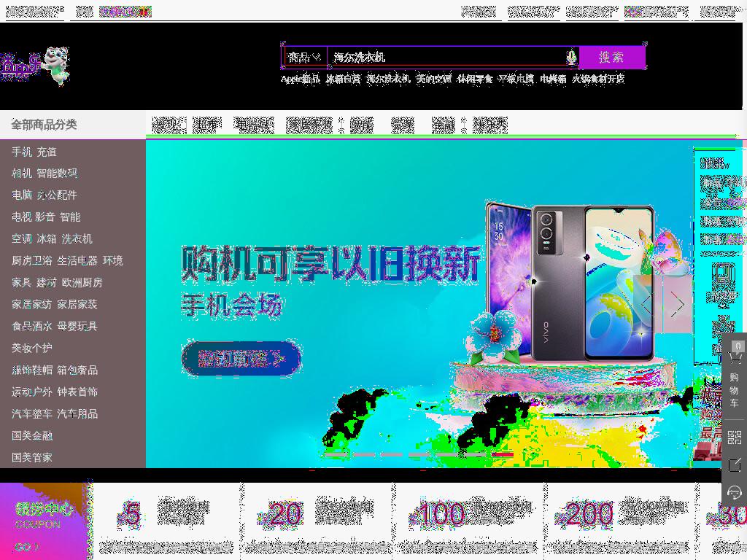Select the 办公配件 category
The image size is (747, 560).
click(57, 195)
